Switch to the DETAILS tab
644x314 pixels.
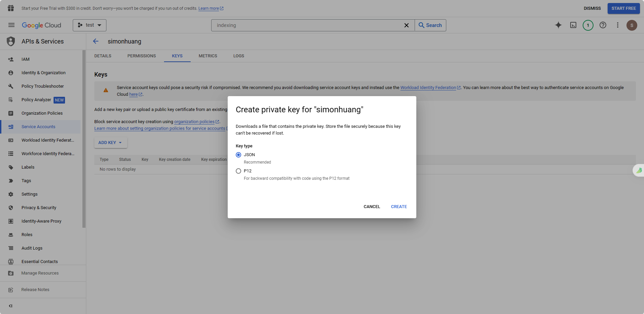103,56
